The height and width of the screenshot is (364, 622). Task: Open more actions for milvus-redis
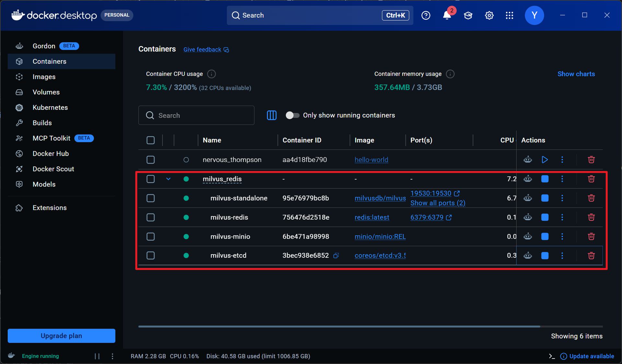click(x=562, y=217)
